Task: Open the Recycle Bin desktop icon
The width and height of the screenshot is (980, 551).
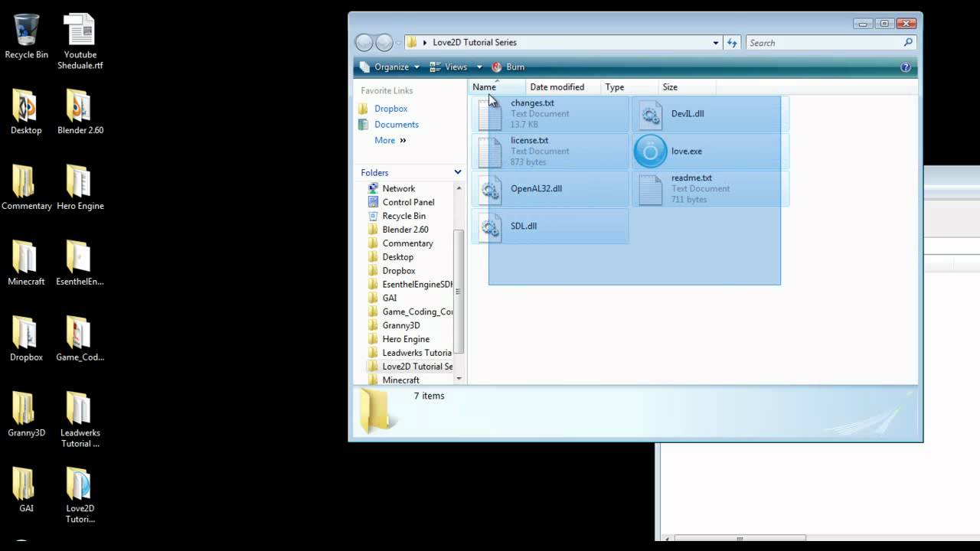Action: pyautogui.click(x=26, y=36)
